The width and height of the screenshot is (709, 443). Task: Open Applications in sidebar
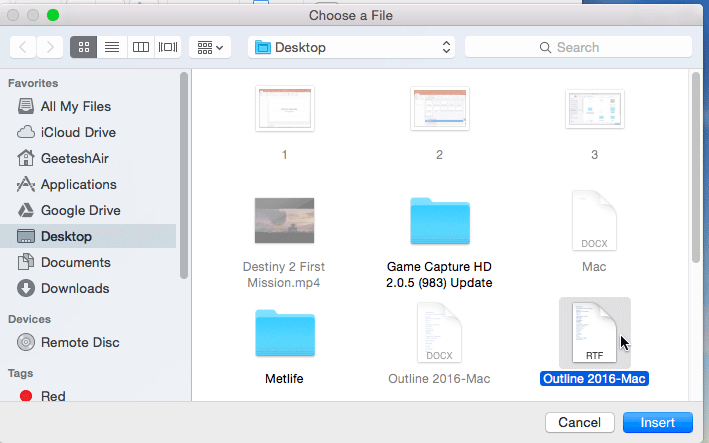(88, 184)
